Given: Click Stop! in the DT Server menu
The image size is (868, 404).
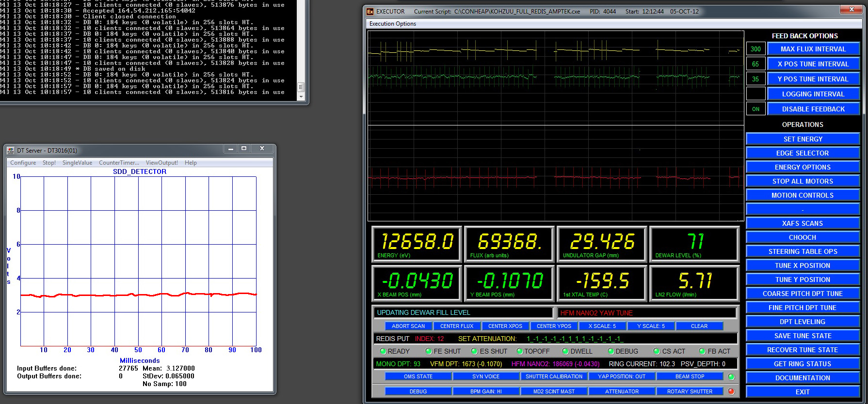Looking at the screenshot, I should point(49,163).
